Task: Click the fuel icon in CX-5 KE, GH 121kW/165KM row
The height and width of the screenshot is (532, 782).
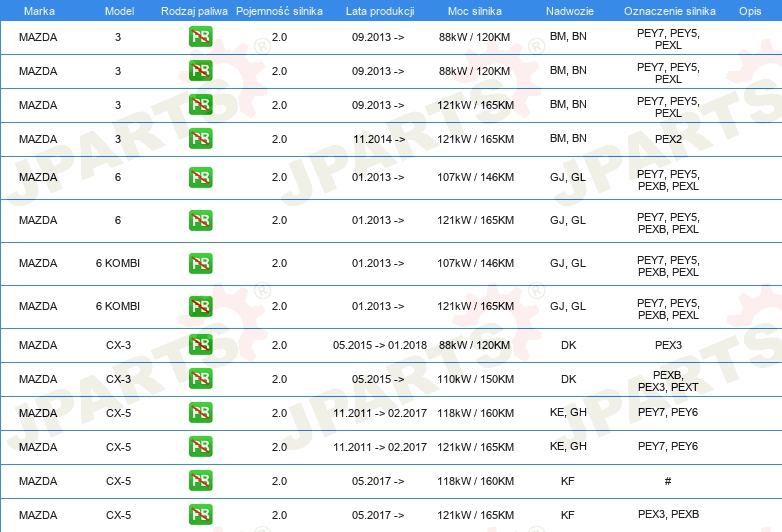Action: tap(200, 446)
